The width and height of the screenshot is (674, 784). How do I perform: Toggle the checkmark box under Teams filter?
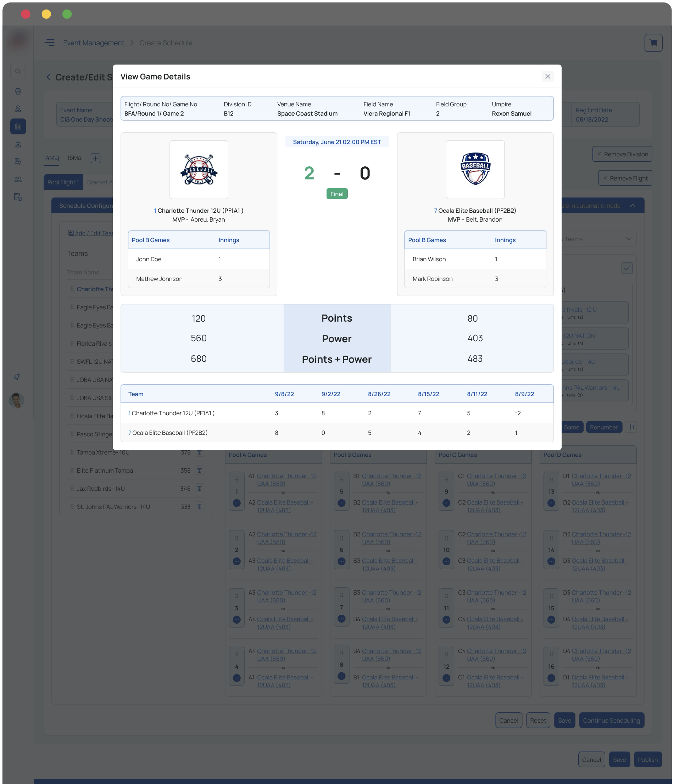click(x=626, y=268)
